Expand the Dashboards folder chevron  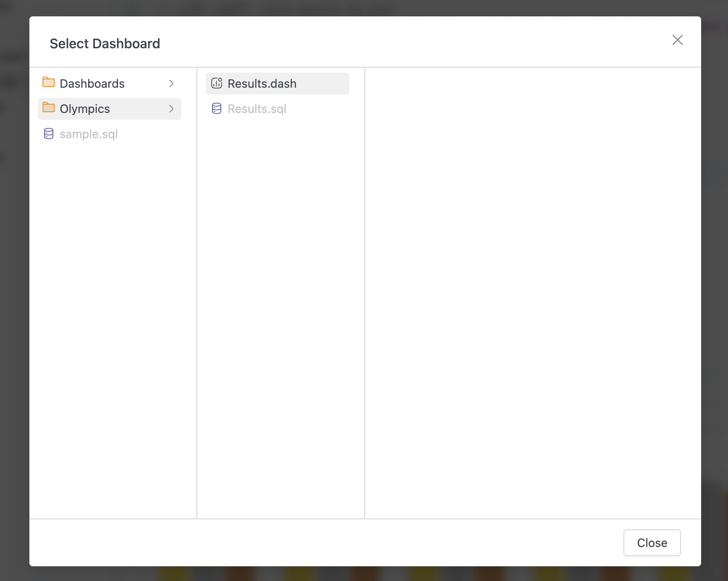pos(171,83)
